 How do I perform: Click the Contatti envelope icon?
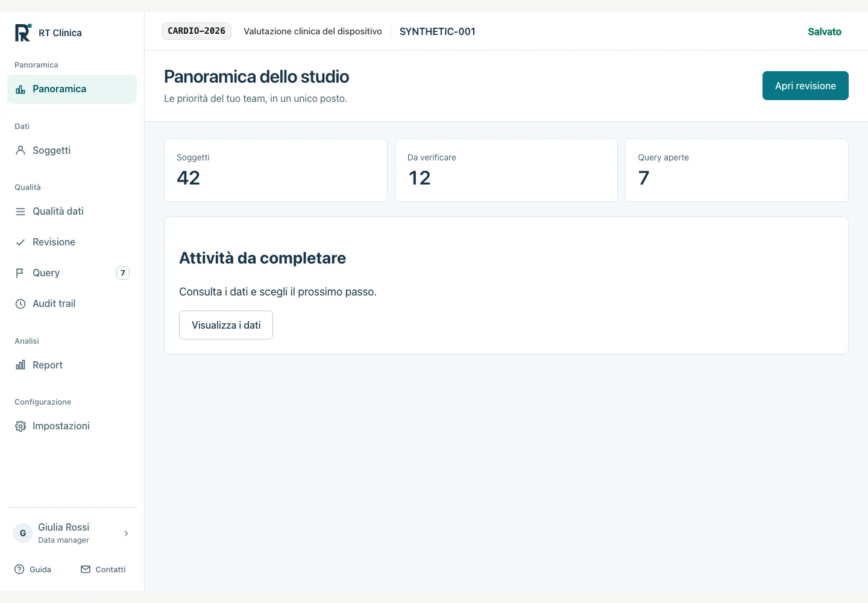click(x=86, y=569)
